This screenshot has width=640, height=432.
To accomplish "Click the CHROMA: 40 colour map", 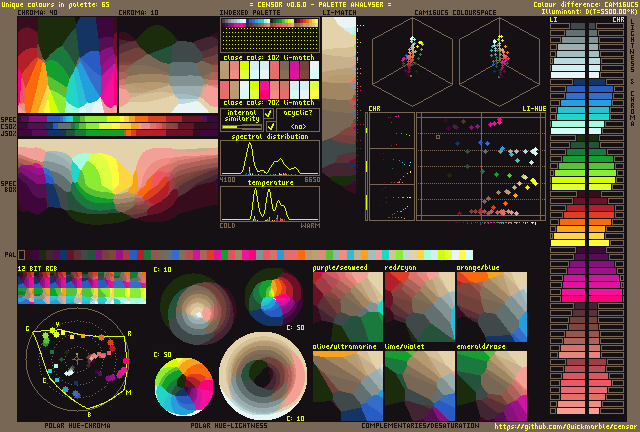I will click(x=67, y=65).
